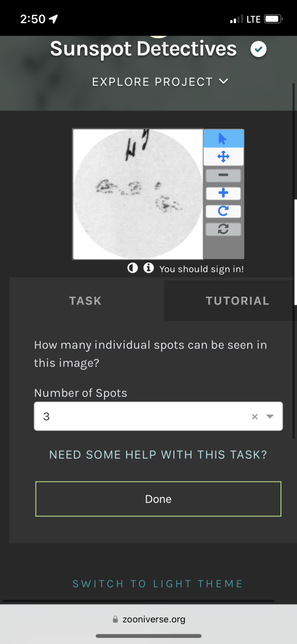
Task: Rotate the sunspot image
Action: [x=223, y=211]
